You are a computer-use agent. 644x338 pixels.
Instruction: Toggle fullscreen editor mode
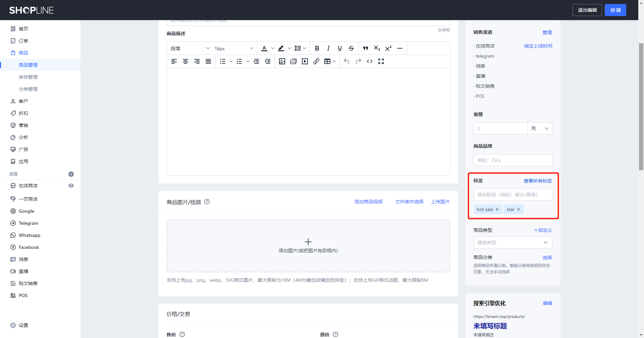tap(381, 61)
